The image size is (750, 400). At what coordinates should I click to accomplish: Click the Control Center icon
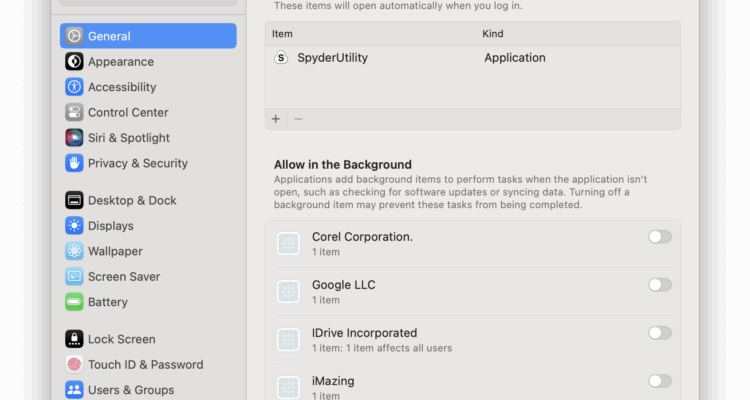(74, 112)
